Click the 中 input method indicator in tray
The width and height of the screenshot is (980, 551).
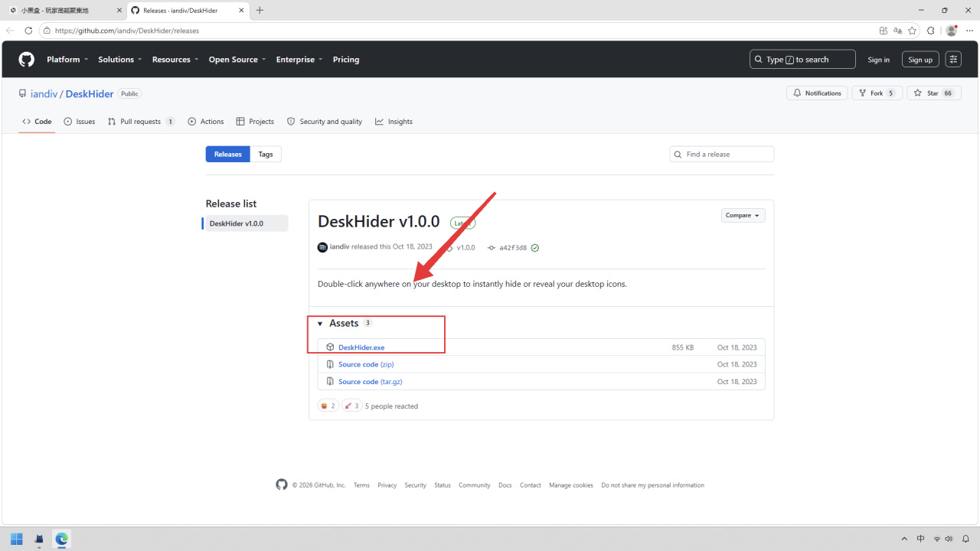[x=921, y=539]
